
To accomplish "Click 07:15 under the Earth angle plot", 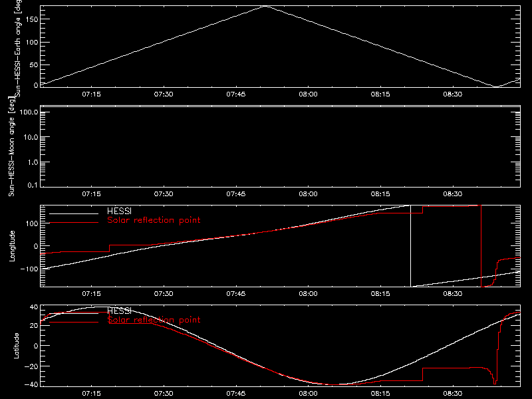I will pos(91,94).
